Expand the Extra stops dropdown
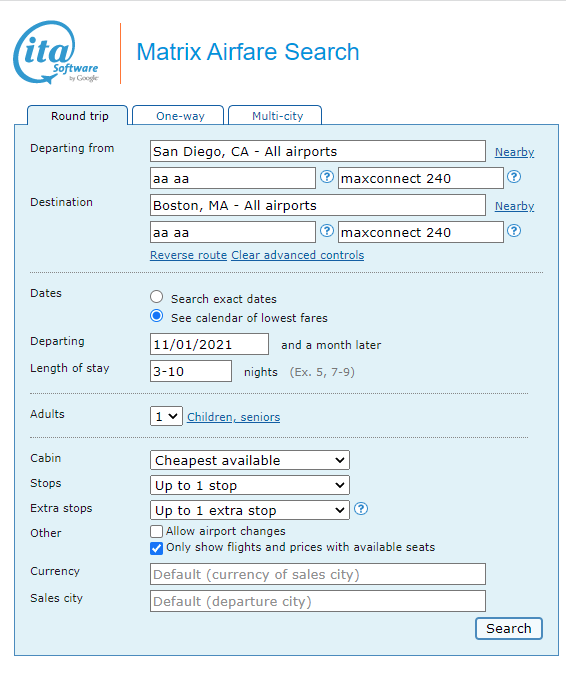Image resolution: width=566 pixels, height=676 pixels. point(250,510)
